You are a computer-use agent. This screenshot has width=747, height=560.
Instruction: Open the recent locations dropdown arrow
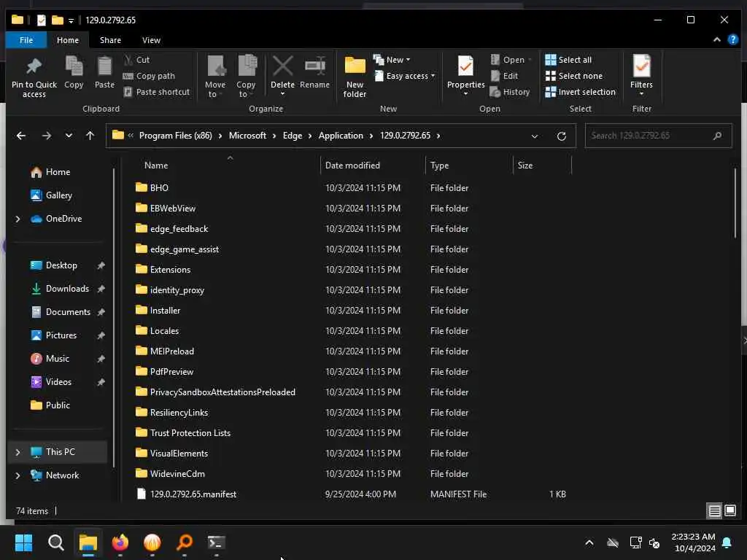point(69,136)
